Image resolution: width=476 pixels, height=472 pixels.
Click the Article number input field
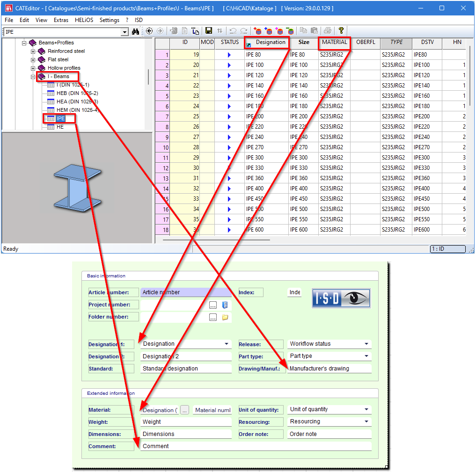click(x=186, y=292)
